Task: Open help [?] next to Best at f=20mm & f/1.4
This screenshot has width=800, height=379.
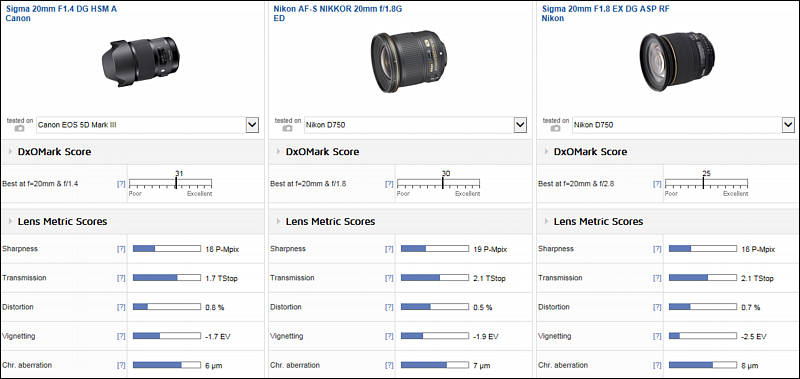Action: (121, 184)
